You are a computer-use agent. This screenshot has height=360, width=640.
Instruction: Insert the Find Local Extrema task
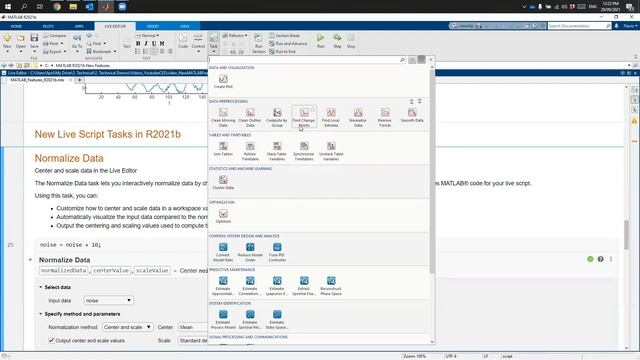(x=331, y=117)
